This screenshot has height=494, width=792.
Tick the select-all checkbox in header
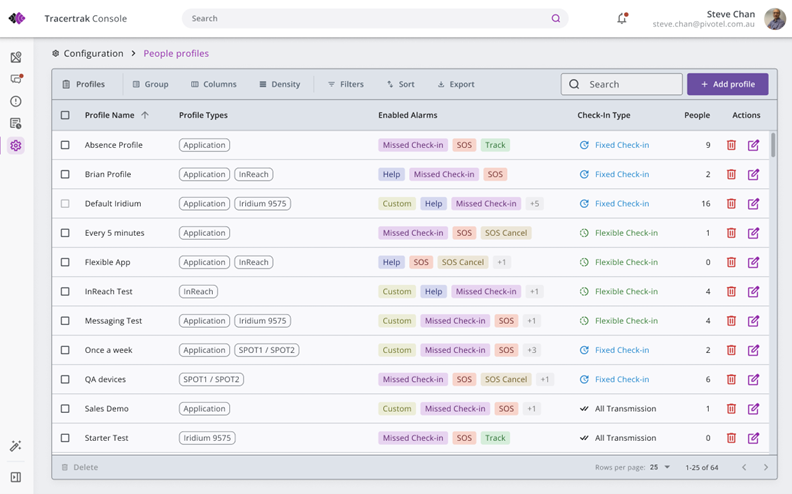click(x=65, y=115)
